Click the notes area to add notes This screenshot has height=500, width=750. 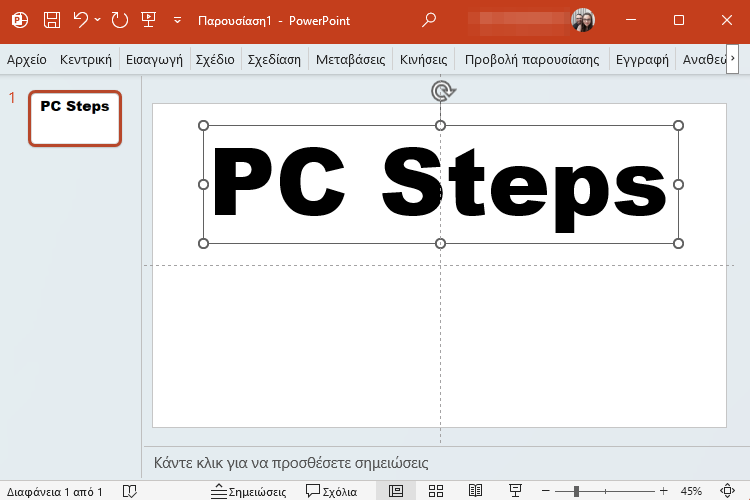coord(445,463)
